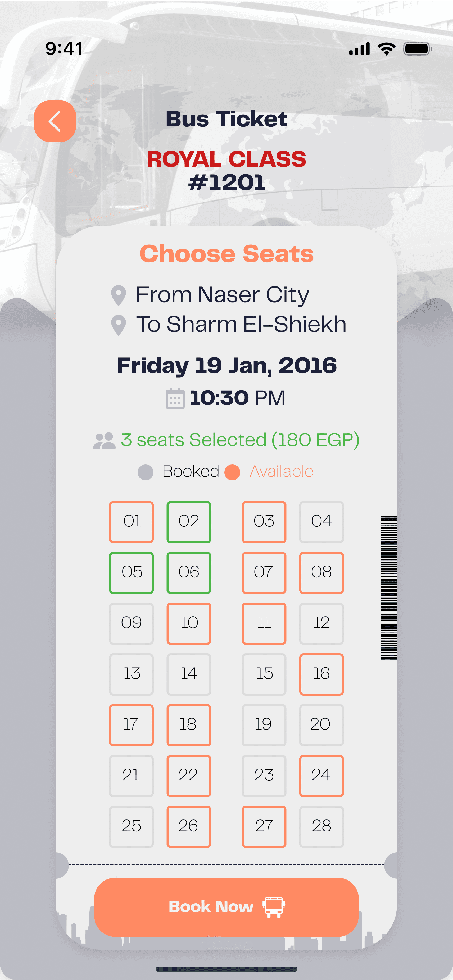
Task: Tap the location pin beside From Naser City
Action: tap(118, 296)
